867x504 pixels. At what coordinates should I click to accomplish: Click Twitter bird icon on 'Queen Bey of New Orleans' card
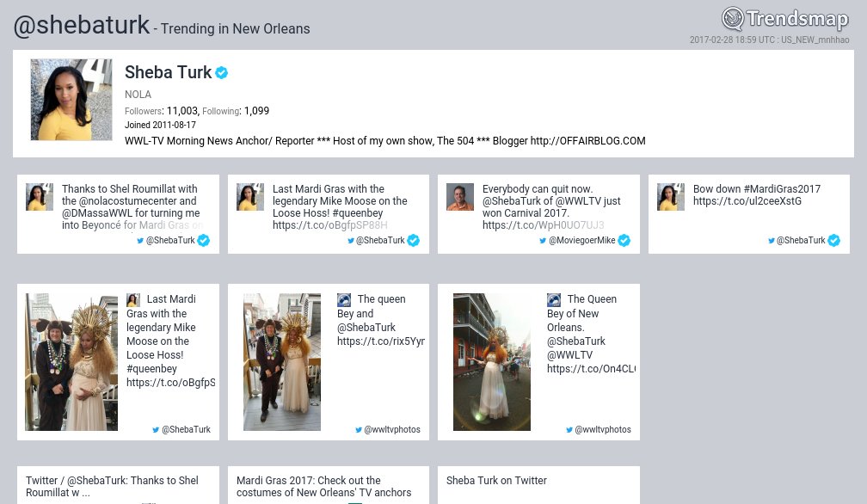point(569,430)
